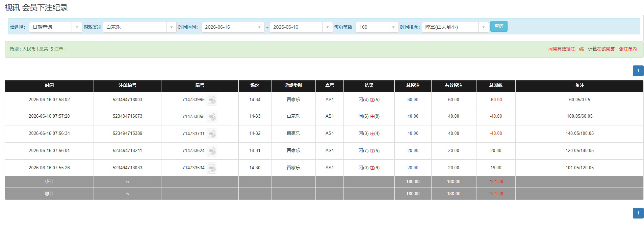The width and height of the screenshot is (644, 232).
Task: Click result 闲(4) 庄(5)
Action: (369, 100)
